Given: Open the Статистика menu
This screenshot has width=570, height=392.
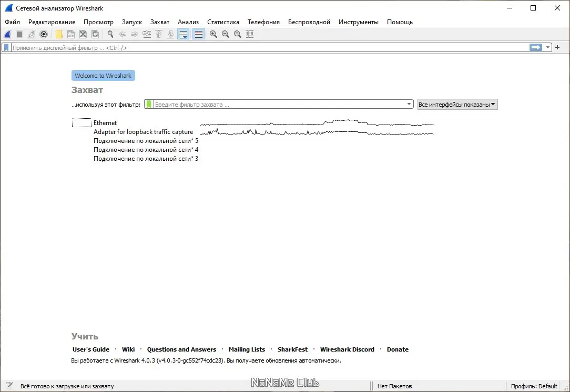Looking at the screenshot, I should click(223, 22).
